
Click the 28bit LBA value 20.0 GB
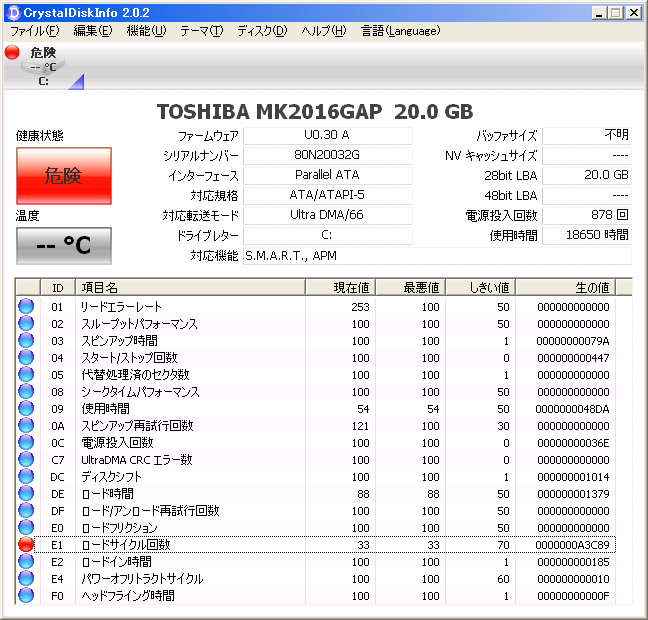pyautogui.click(x=587, y=175)
